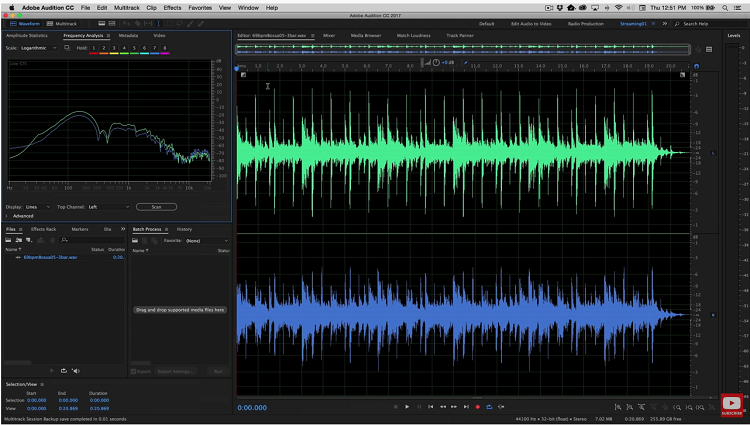Open Files panel menu icon
This screenshot has height=425, width=750.
pyautogui.click(x=21, y=229)
